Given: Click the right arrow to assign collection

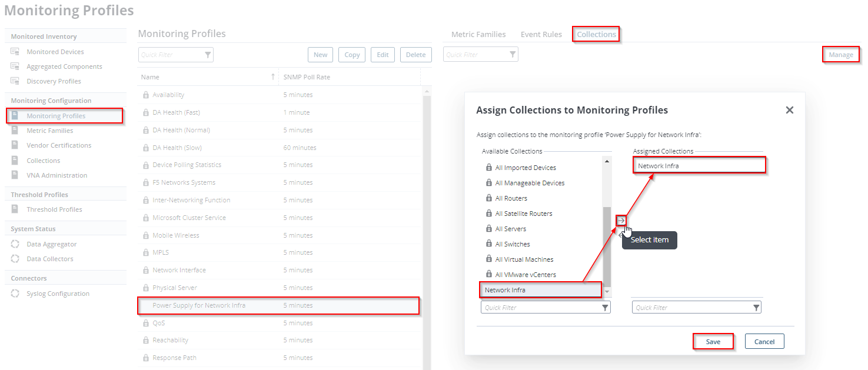Looking at the screenshot, I should tap(621, 221).
